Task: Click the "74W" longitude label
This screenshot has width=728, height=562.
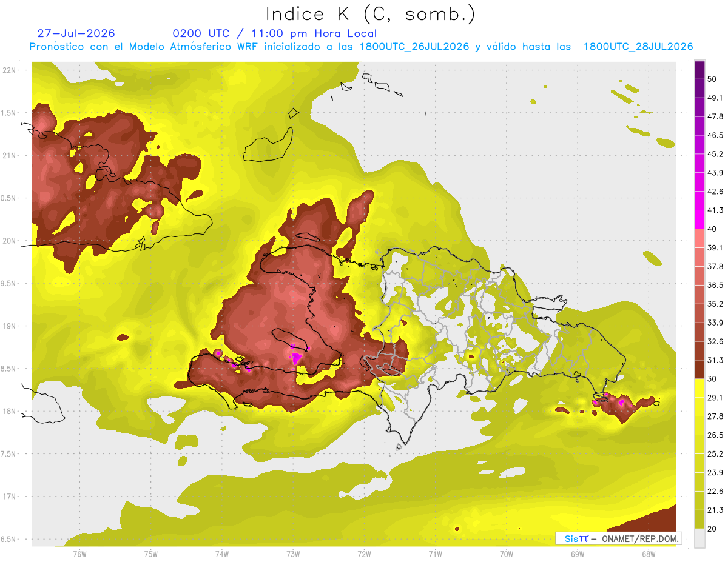Action: click(x=222, y=554)
